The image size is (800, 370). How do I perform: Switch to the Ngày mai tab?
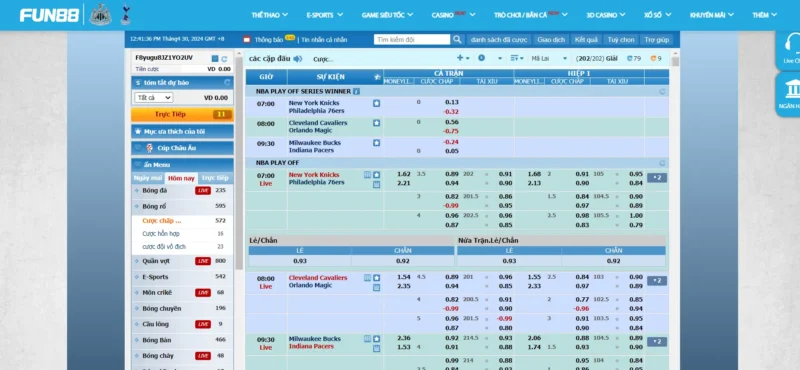148,178
